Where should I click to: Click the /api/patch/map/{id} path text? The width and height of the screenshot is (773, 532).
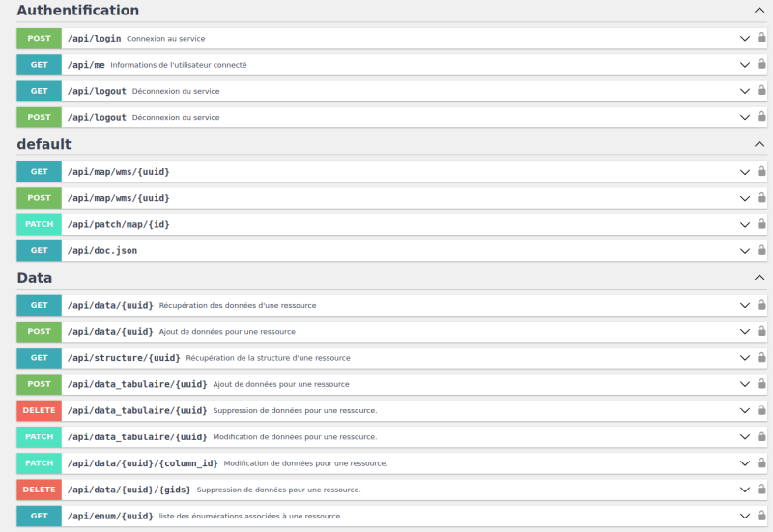(x=118, y=224)
